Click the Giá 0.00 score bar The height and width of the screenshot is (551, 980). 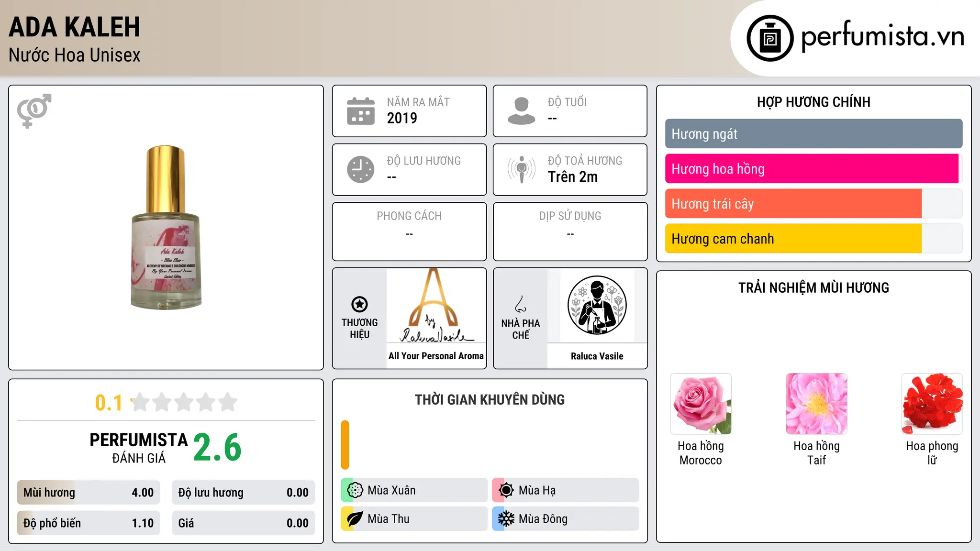(243, 523)
